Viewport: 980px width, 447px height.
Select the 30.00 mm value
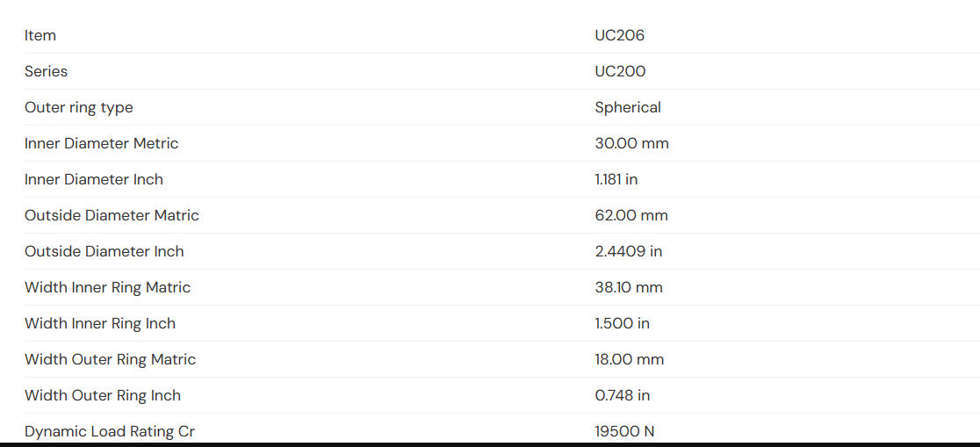(632, 143)
